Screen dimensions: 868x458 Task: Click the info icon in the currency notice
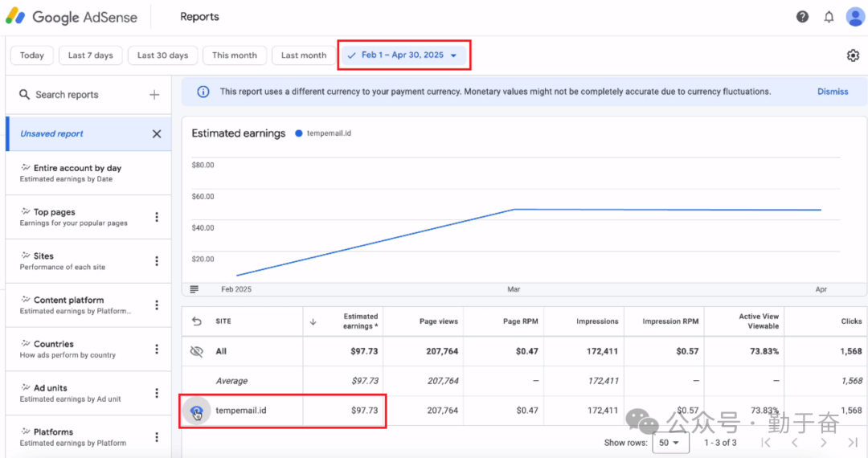point(203,92)
